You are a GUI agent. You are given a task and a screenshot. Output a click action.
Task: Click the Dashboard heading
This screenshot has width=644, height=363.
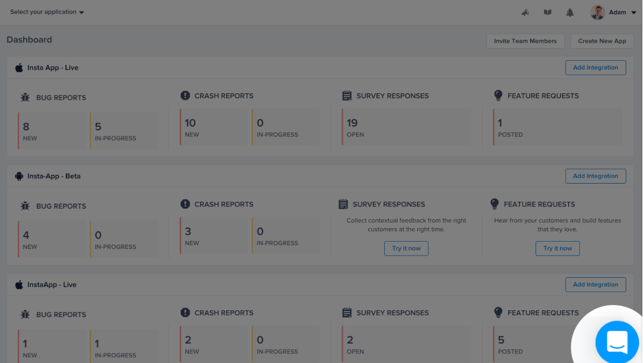click(x=29, y=40)
